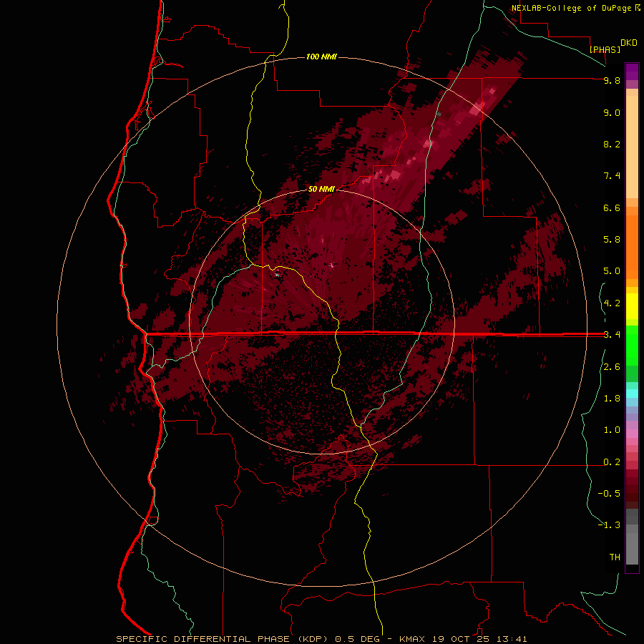This screenshot has width=644, height=644.
Task: Click the 6.6 scale value
Action: coord(612,208)
